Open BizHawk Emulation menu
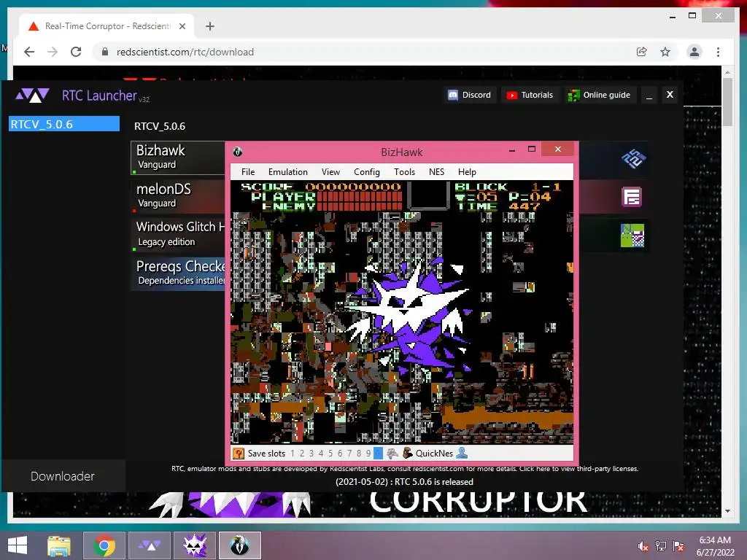Viewport: 747px width, 560px height. click(x=287, y=172)
